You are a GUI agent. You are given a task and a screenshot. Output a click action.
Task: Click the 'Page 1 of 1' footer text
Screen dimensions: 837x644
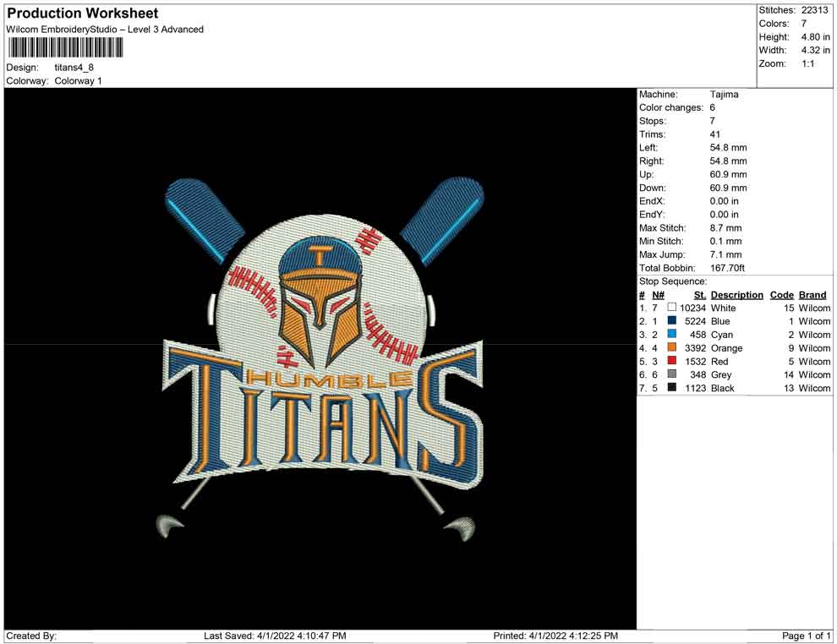coord(806,636)
